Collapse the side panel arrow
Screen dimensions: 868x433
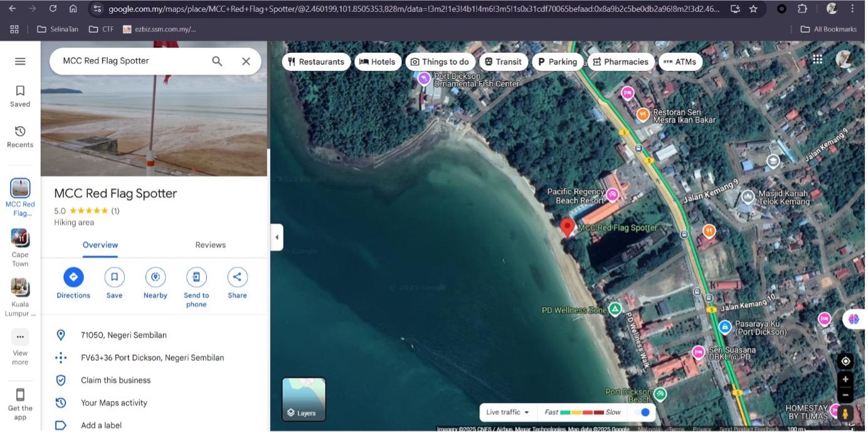(x=277, y=237)
